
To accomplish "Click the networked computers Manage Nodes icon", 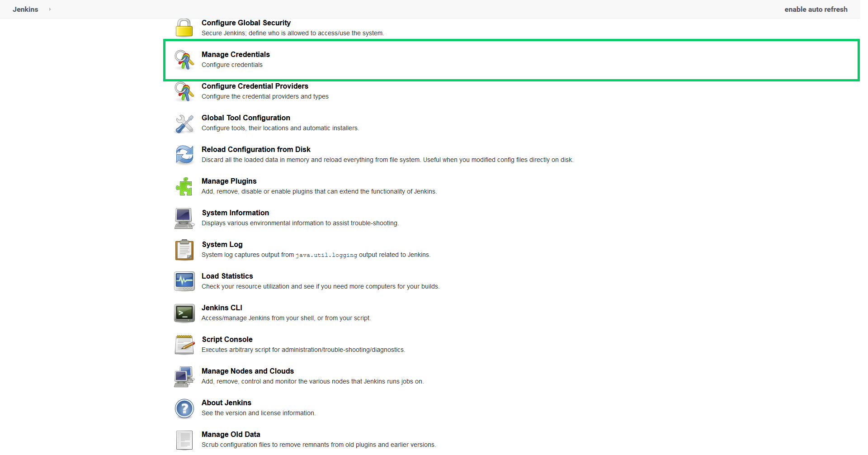I will (x=184, y=376).
